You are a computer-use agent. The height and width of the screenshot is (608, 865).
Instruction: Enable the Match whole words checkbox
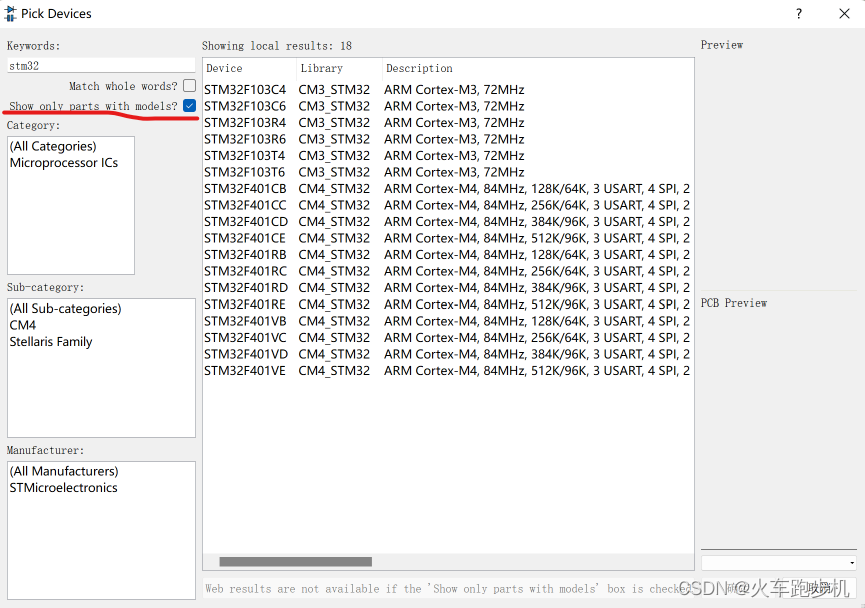coord(189,86)
